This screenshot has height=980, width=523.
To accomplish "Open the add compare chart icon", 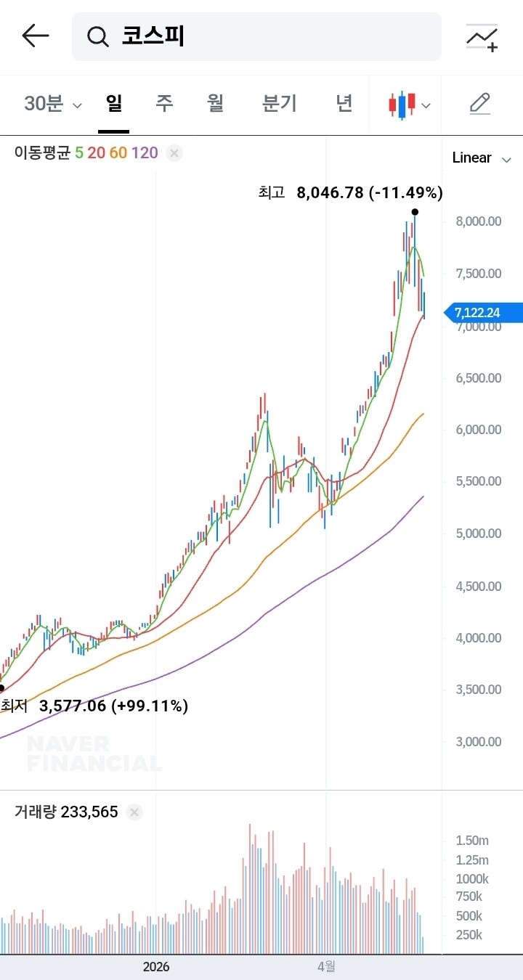I will click(482, 37).
